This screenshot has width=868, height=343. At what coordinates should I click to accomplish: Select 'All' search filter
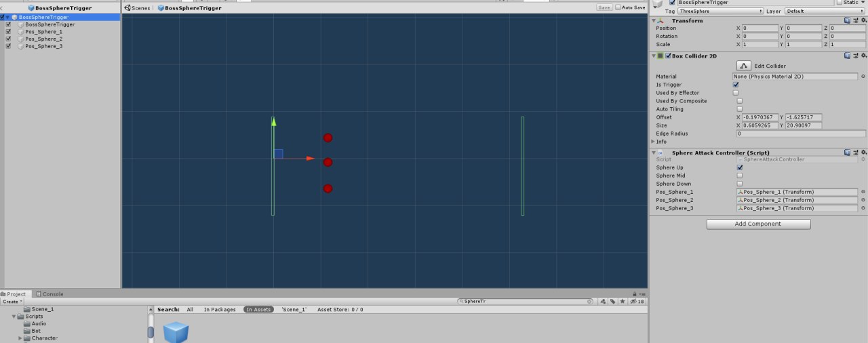[190, 310]
